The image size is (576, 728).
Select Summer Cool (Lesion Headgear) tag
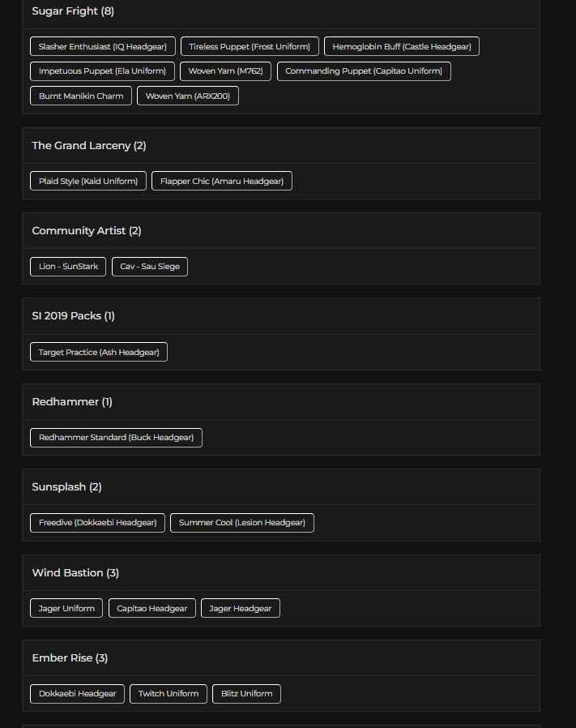click(x=242, y=523)
